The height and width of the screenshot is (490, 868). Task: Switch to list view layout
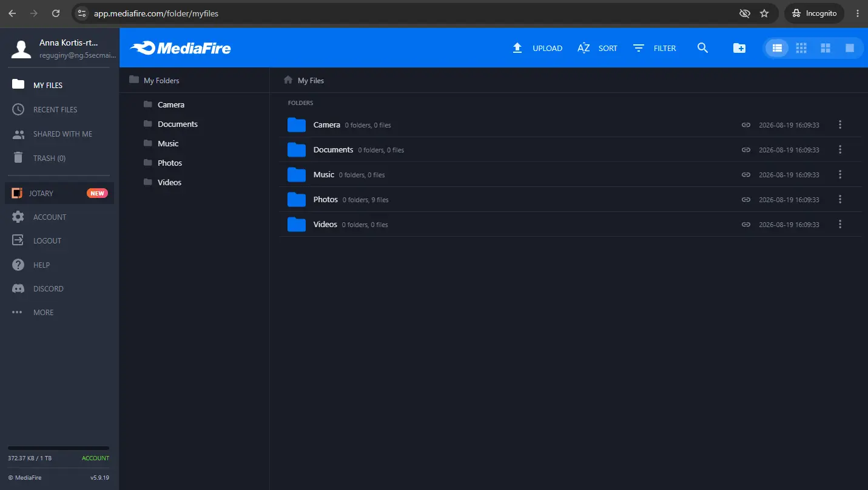click(777, 48)
